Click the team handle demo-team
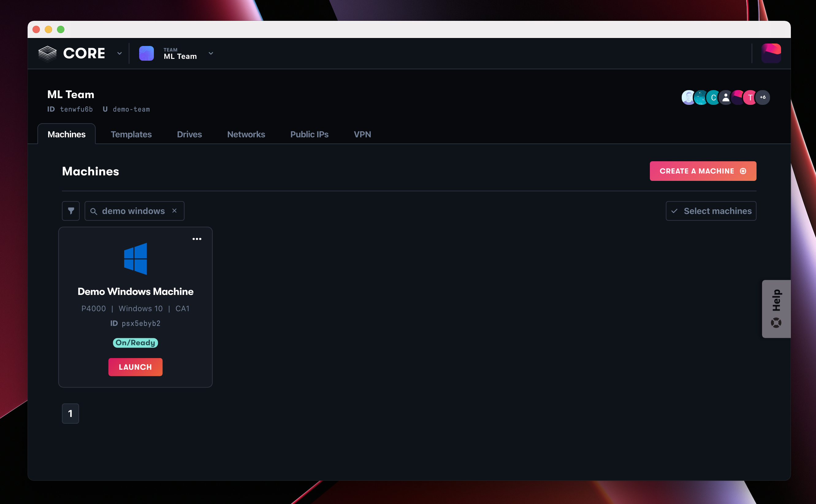 (131, 109)
